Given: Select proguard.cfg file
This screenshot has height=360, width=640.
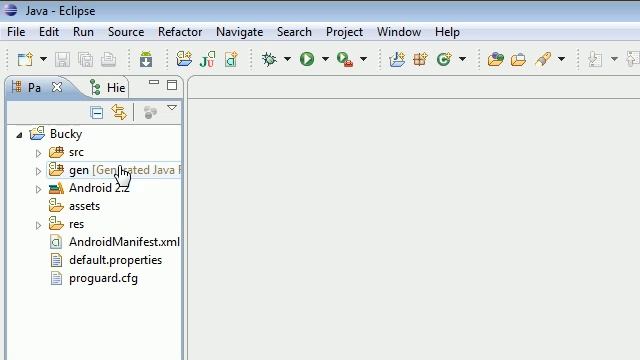Looking at the screenshot, I should 93,278.
